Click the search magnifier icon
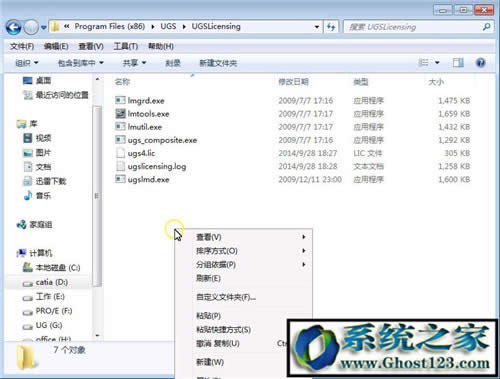 [487, 27]
